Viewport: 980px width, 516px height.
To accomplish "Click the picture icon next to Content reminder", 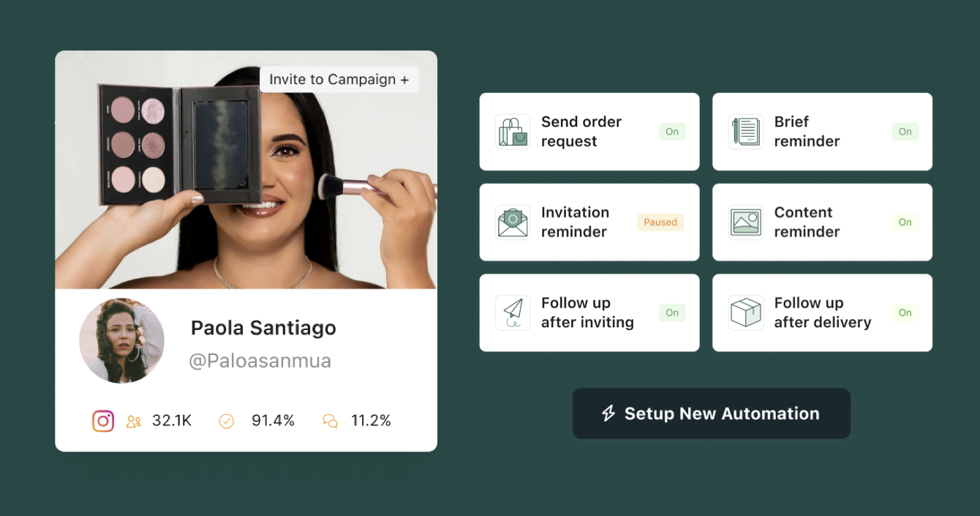I will click(746, 223).
